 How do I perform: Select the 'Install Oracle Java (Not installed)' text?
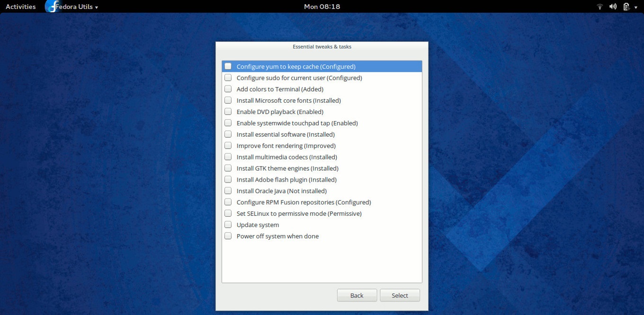click(x=282, y=191)
